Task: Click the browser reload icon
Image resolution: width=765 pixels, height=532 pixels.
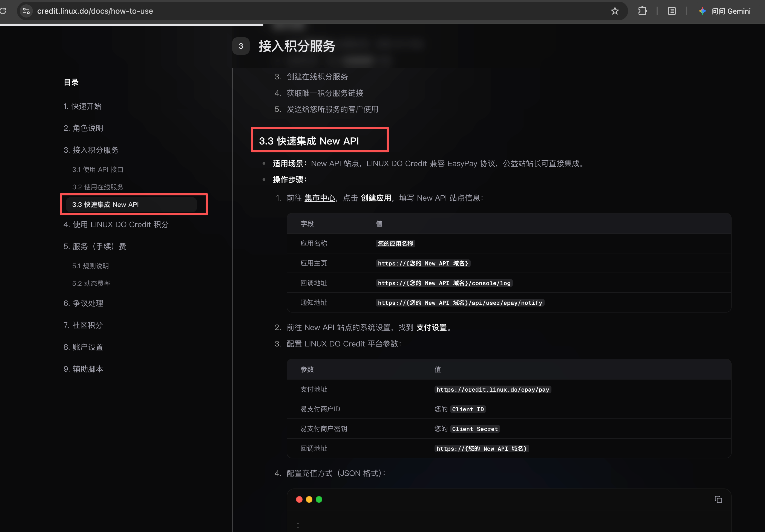Action: pos(3,11)
